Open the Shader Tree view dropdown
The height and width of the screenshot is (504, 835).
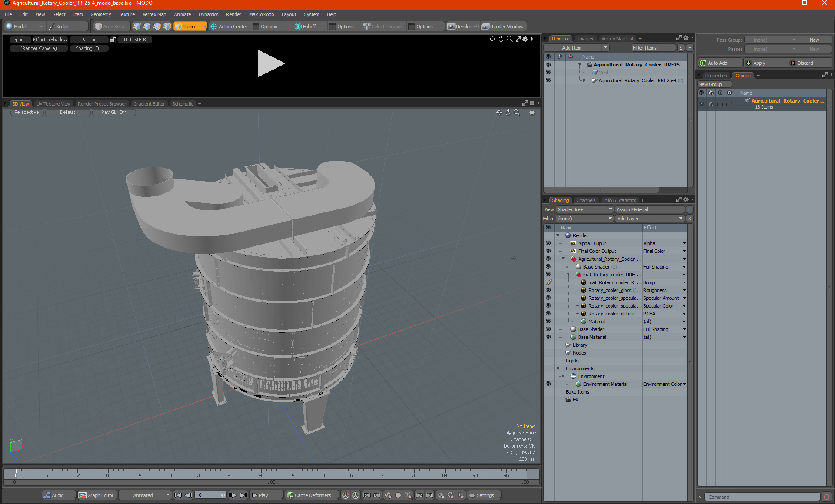coord(584,209)
